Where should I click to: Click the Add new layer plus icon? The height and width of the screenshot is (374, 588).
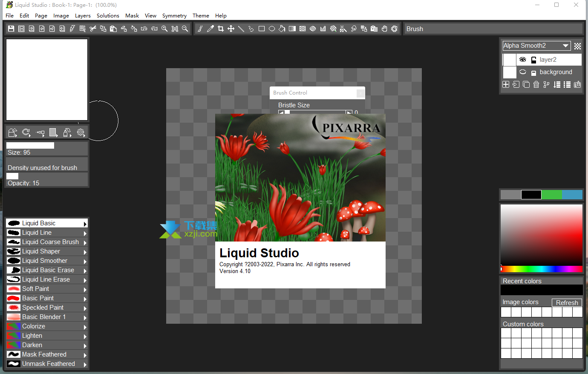(506, 84)
